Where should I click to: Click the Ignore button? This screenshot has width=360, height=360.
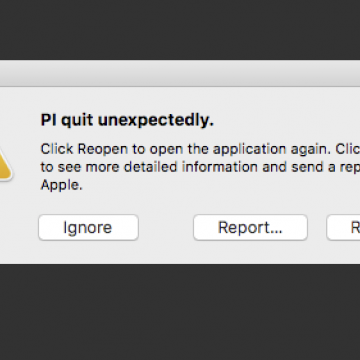(x=88, y=227)
